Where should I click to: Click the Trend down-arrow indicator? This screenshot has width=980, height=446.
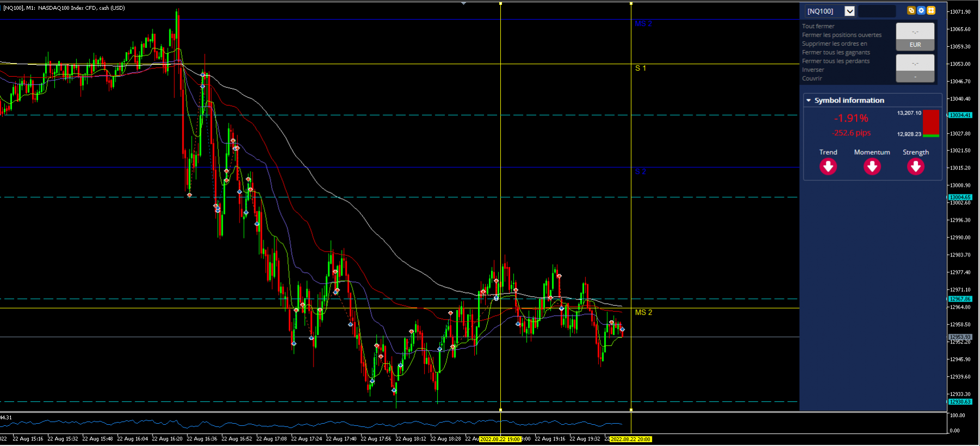point(828,167)
